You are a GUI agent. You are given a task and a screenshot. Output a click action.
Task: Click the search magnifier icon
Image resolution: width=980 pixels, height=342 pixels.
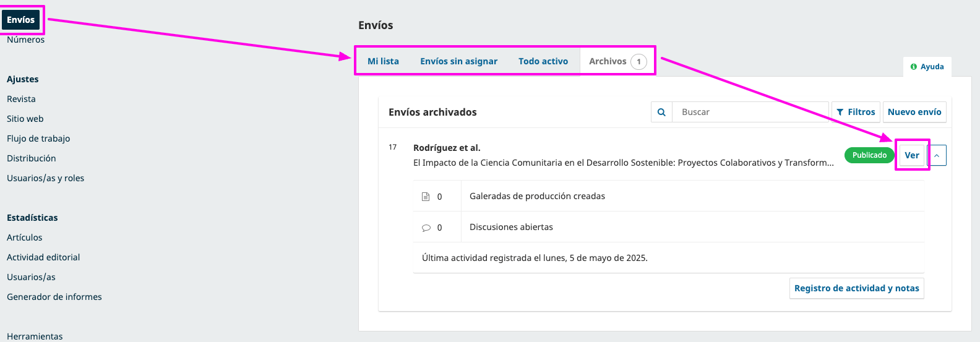pos(661,112)
